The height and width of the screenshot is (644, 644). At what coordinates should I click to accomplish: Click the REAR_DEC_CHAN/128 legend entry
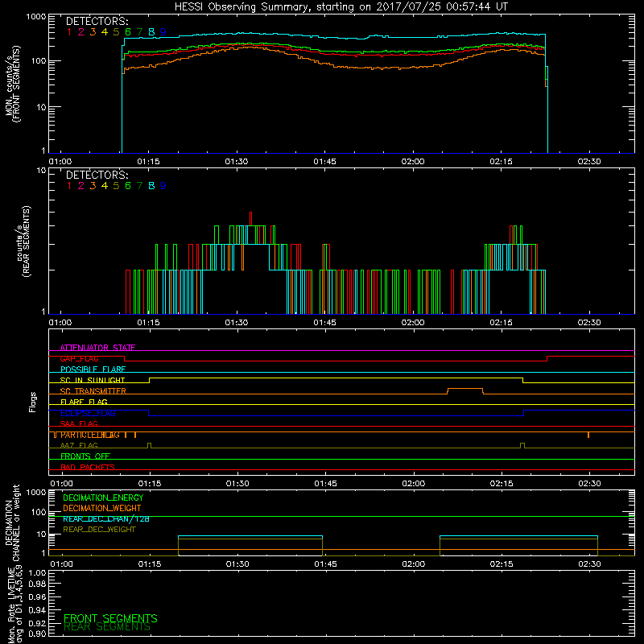pos(106,518)
